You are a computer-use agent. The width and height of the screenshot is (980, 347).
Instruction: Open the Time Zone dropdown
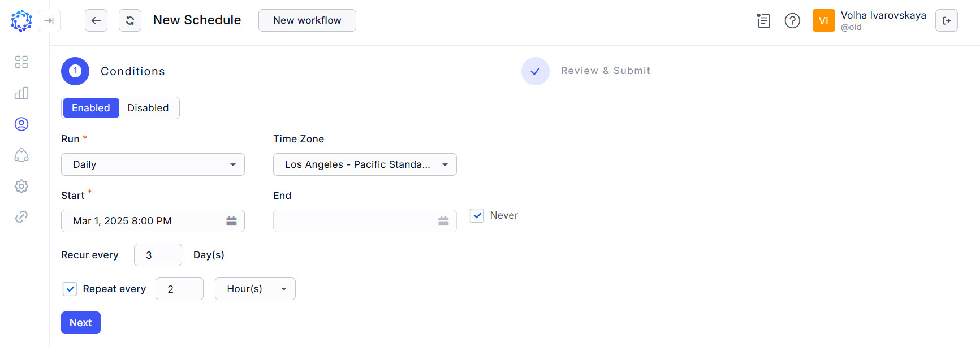365,164
